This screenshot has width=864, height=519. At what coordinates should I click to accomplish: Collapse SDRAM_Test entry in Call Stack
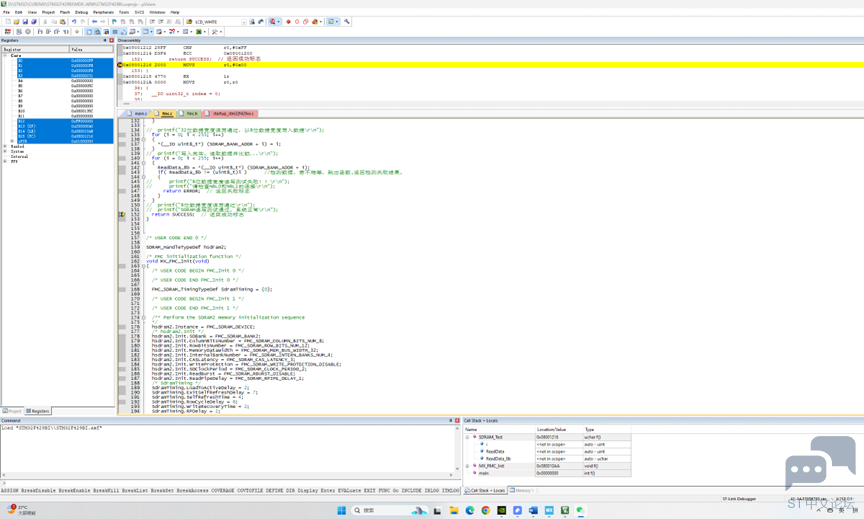467,437
